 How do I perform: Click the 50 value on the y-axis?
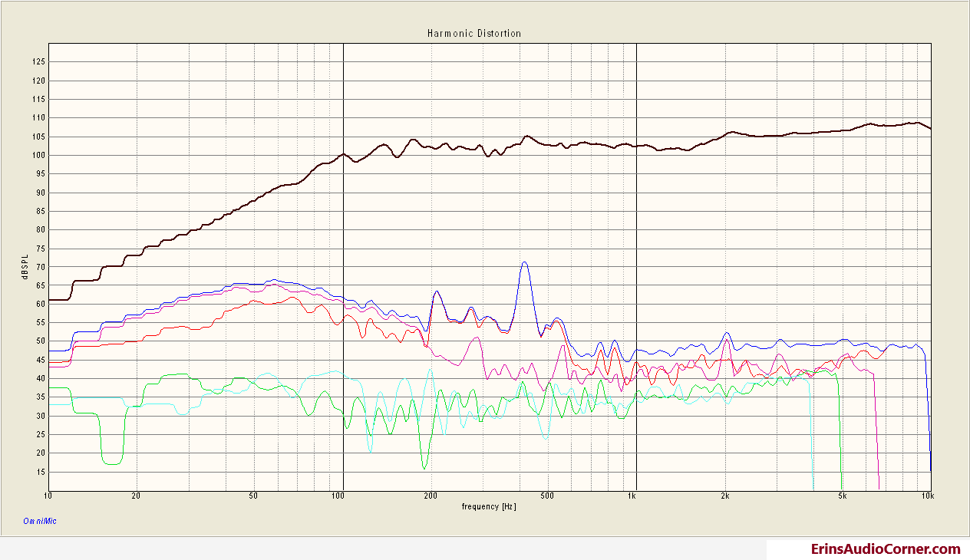pyautogui.click(x=41, y=341)
